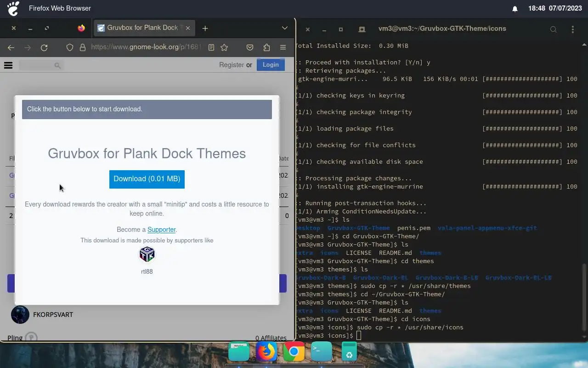Click terminal vertical scrollbar thumb
The width and height of the screenshot is (588, 368).
pyautogui.click(x=584, y=297)
